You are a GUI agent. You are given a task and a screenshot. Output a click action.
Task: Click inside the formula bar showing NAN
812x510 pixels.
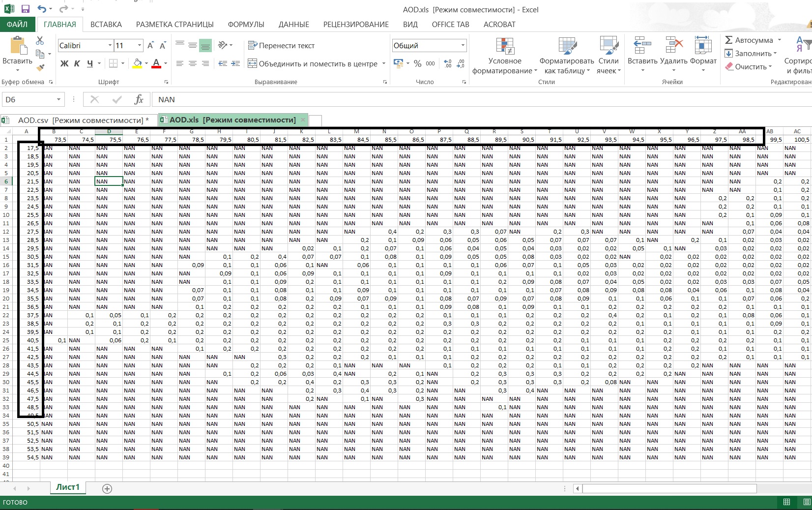coord(442,100)
